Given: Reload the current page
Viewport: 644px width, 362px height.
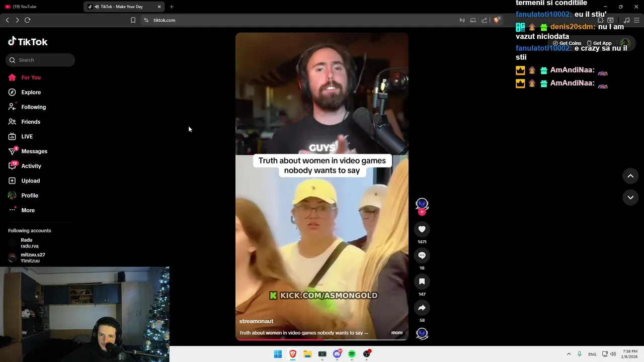Looking at the screenshot, I should (x=28, y=20).
